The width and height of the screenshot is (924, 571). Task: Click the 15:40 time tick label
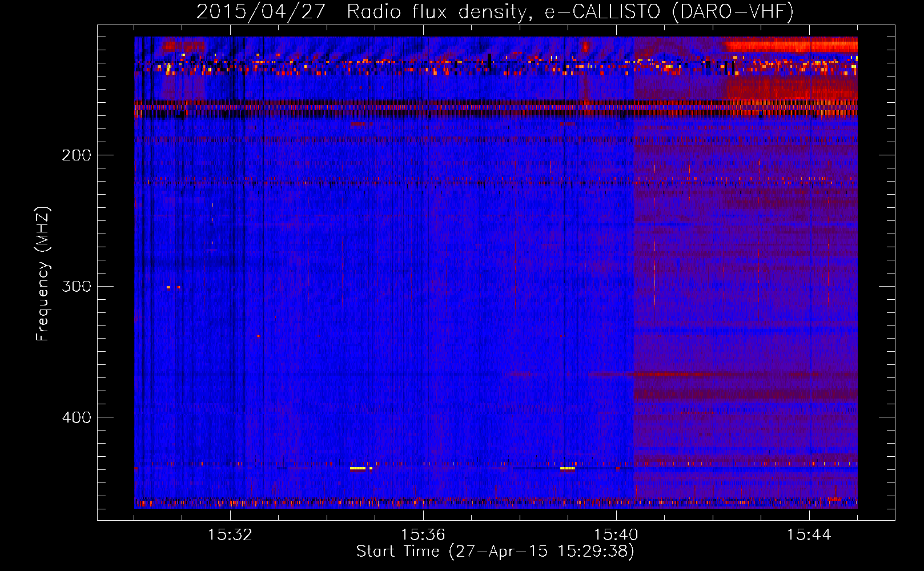tap(616, 535)
